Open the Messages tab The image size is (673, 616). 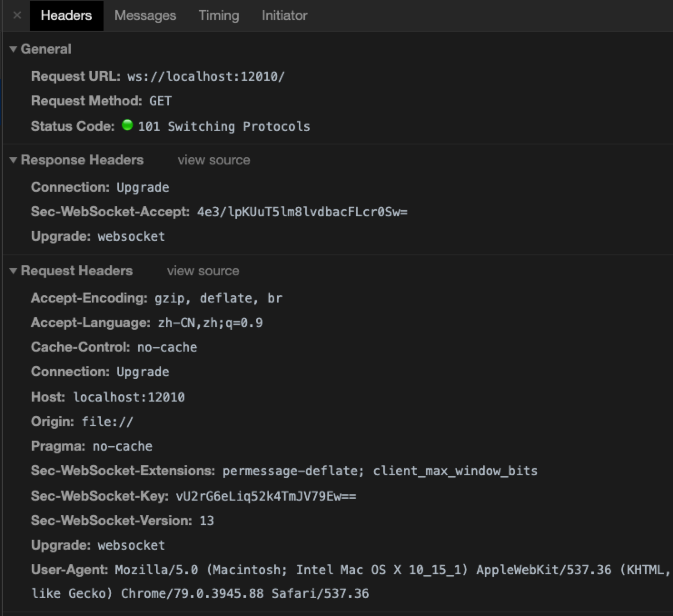click(145, 15)
